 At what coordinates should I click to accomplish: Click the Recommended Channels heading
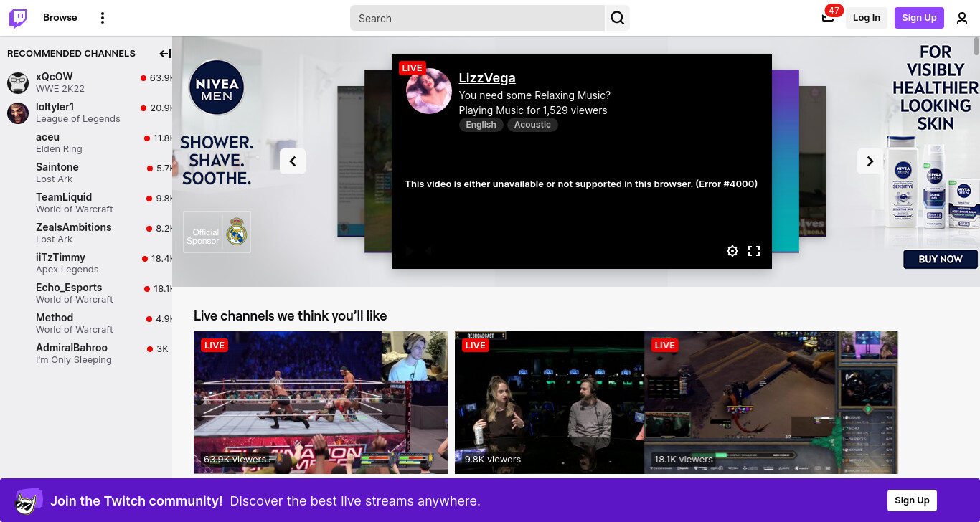pos(71,54)
